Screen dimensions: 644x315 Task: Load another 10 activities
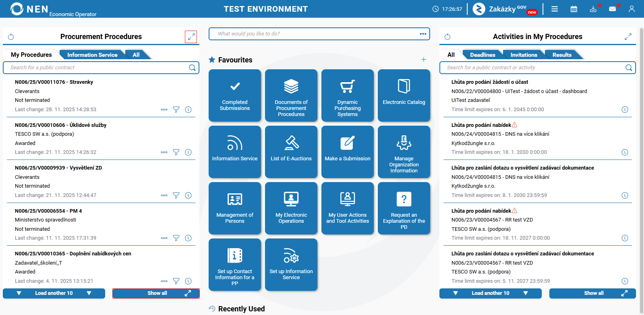[x=491, y=293]
